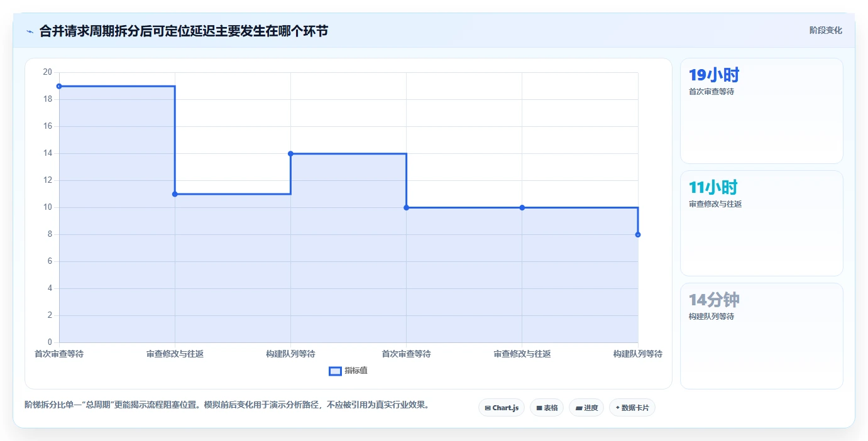
Task: Select the Chart.js tag
Action: [x=501, y=408]
